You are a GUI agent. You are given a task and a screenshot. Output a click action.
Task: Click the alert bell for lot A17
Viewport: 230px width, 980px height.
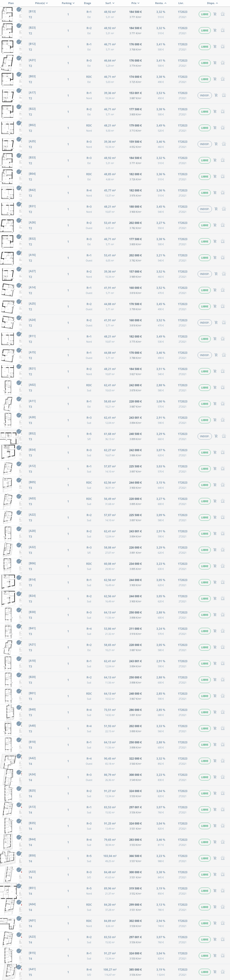tap(224, 96)
